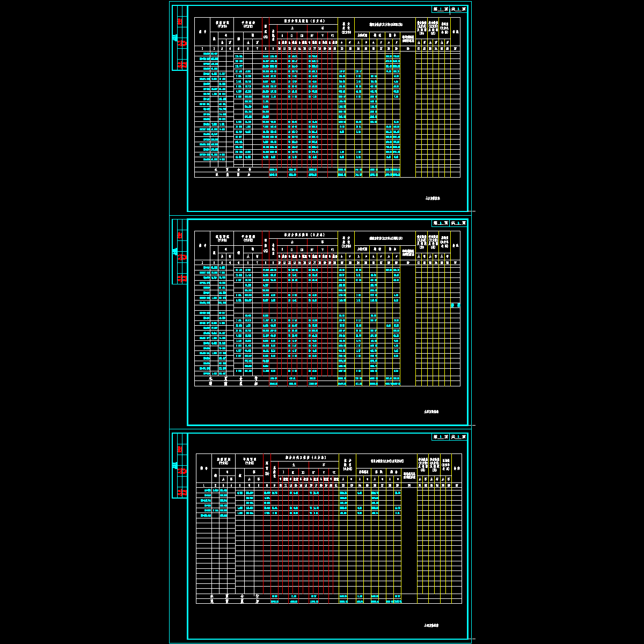The height and width of the screenshot is (644, 644).
Task: Select the table title text under the bottom sheet table
Action: [431, 625]
